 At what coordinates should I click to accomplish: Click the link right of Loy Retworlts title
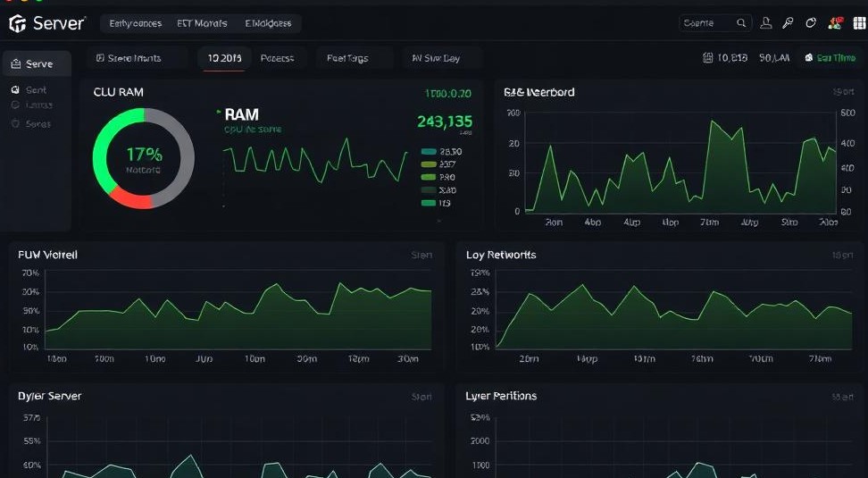click(842, 256)
